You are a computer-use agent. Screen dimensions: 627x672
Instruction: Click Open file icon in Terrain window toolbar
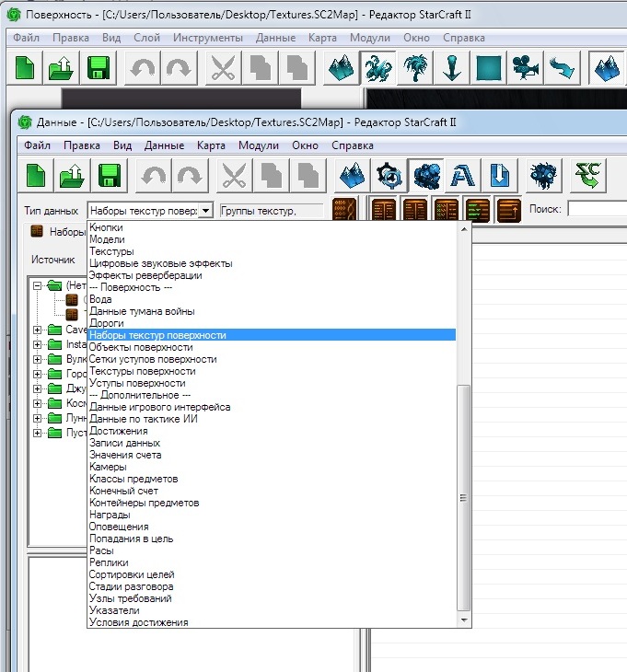tap(62, 68)
